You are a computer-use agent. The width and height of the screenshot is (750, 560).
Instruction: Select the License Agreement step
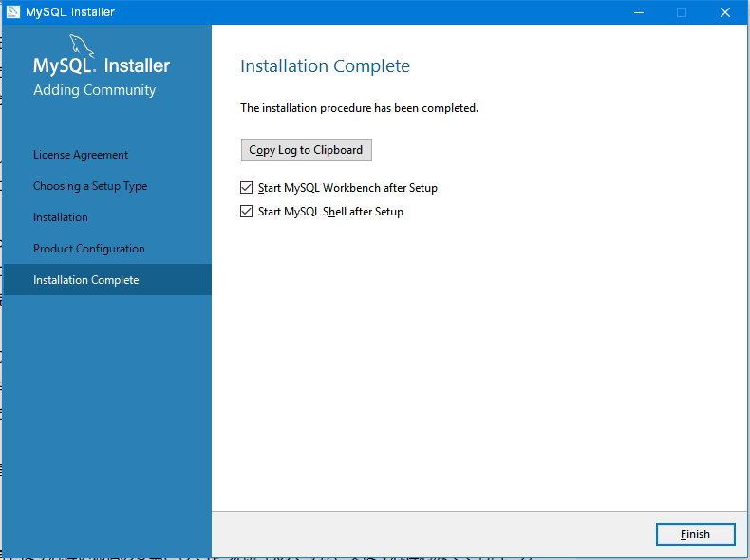point(81,155)
